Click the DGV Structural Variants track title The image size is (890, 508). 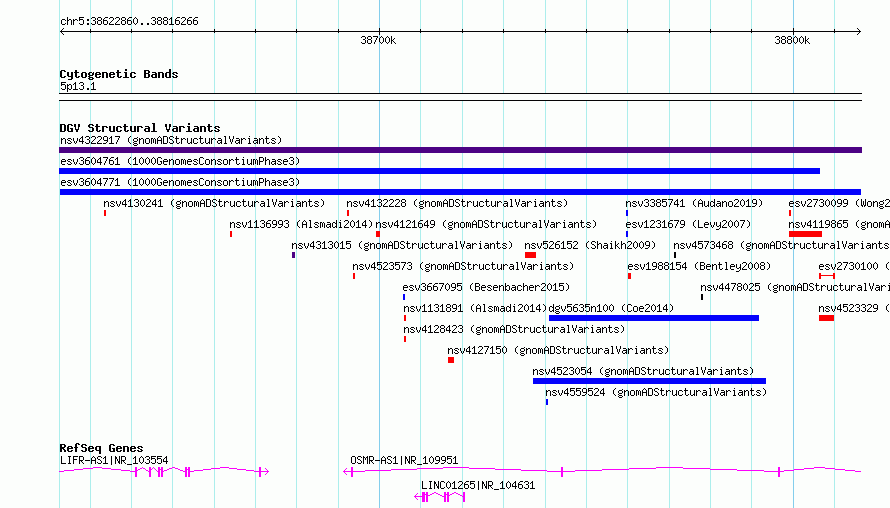[140, 128]
